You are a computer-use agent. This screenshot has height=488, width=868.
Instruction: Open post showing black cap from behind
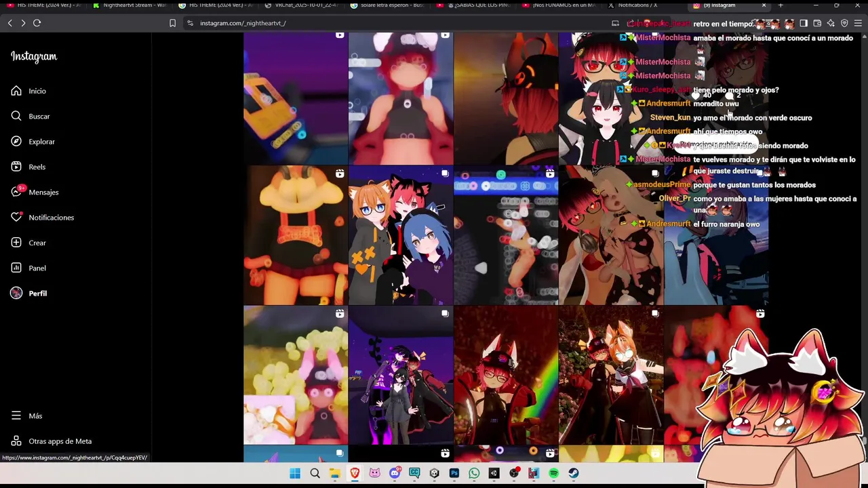click(x=506, y=98)
